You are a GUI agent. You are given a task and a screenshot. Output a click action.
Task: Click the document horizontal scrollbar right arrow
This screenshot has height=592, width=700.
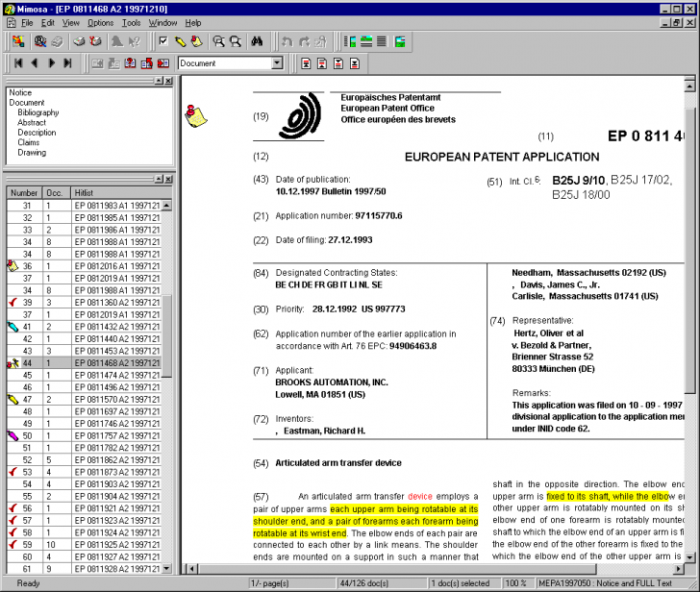click(x=679, y=569)
